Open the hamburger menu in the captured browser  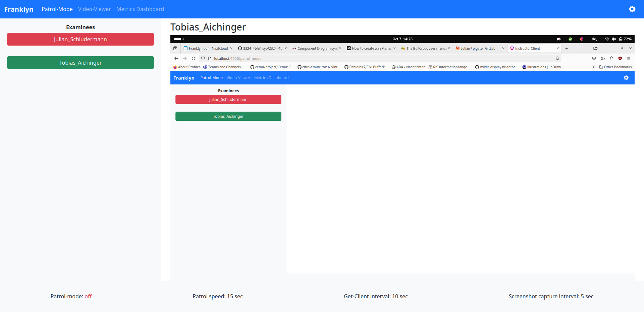point(629,58)
